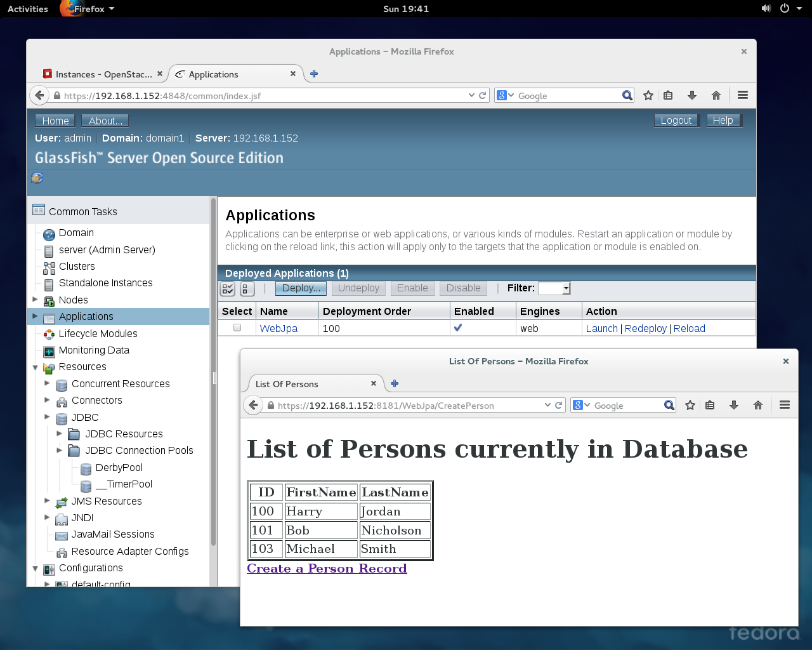Open the Create a Person Record link
The height and width of the screenshot is (650, 812).
tap(327, 568)
